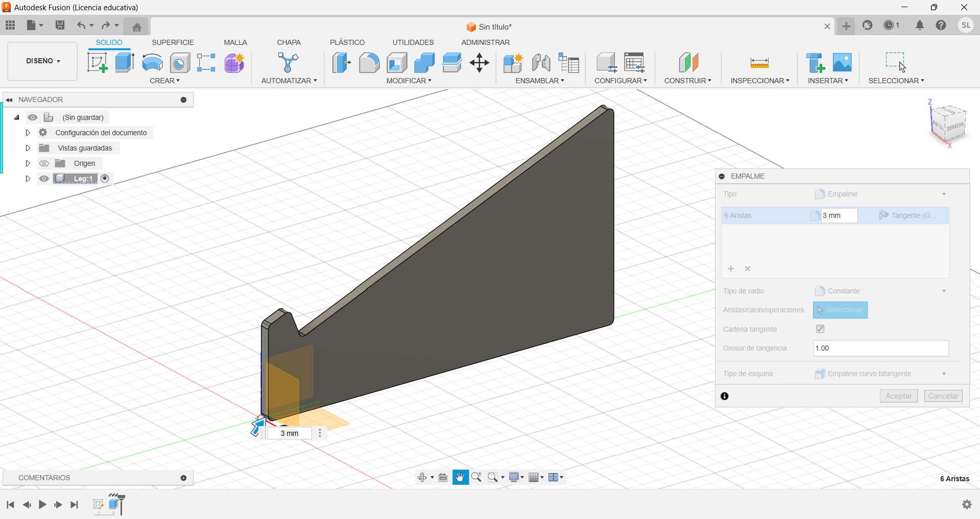
Task: Show the hidden Origen folder
Action: [44, 163]
